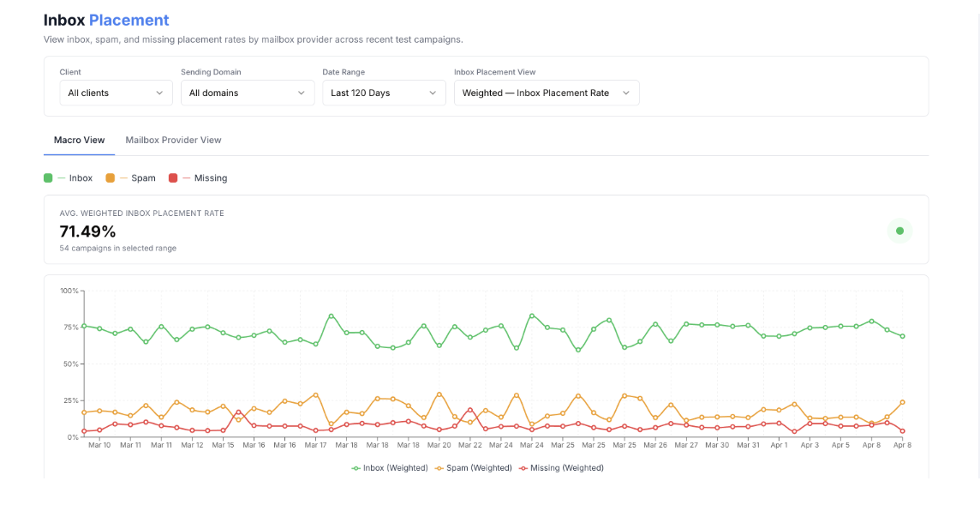The image size is (980, 505).
Task: Click the Mar 10 x-axis label
Action: coord(99,446)
